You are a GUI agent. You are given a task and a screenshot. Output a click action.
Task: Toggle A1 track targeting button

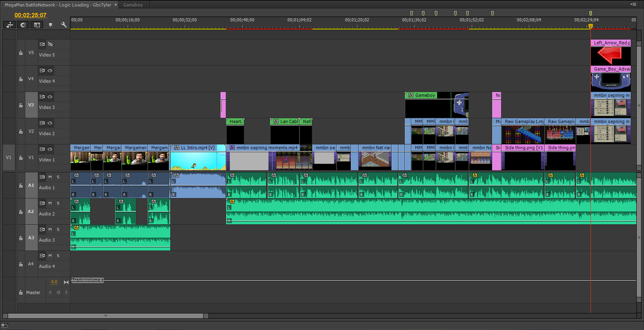point(31,185)
